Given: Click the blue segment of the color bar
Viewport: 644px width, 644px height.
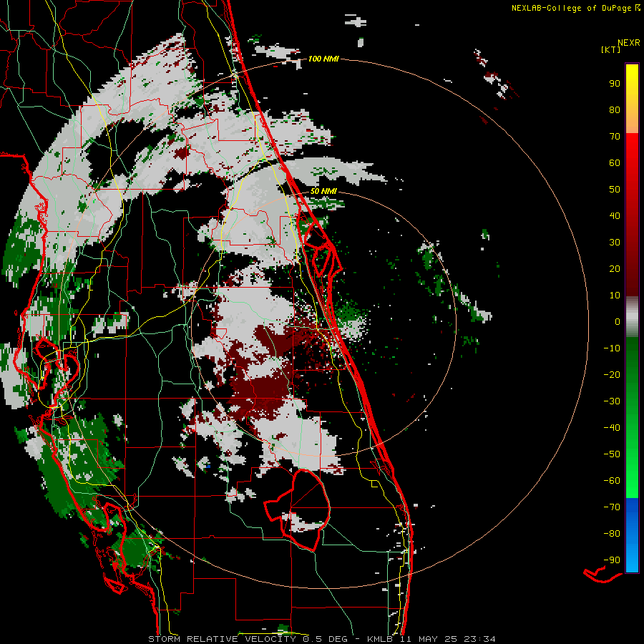Looking at the screenshot, I should tap(632, 535).
